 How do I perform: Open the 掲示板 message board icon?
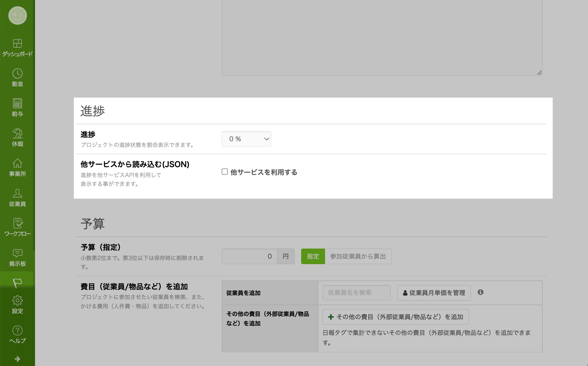point(17,253)
